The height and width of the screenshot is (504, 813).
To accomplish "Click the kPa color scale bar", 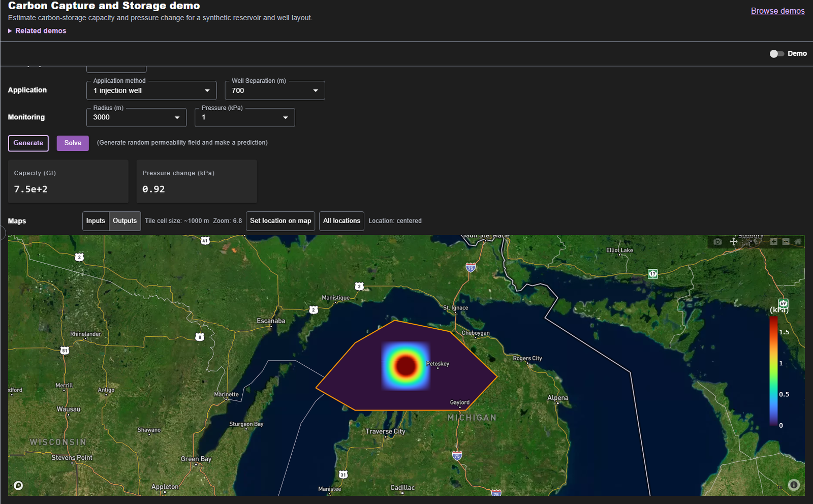I will point(773,370).
